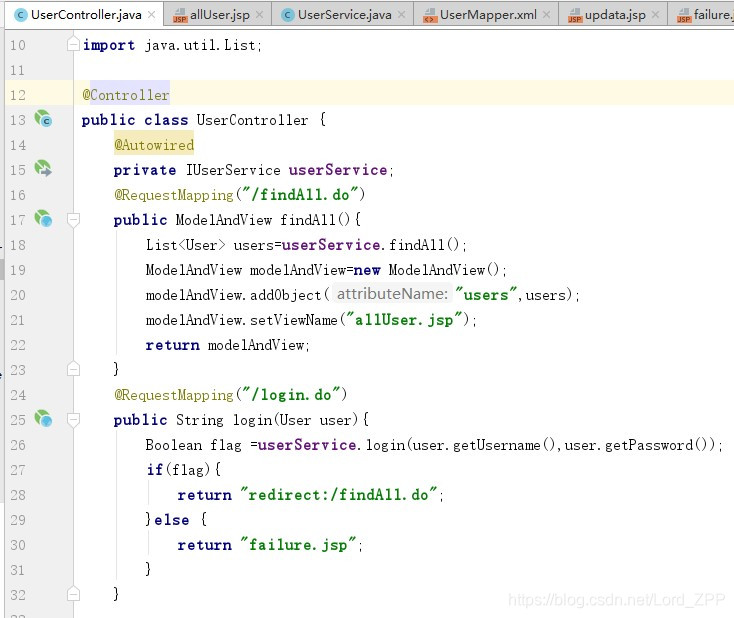Viewport: 734px width, 618px height.
Task: Click the Spring bean gutter icon on line 13
Action: pyautogui.click(x=43, y=118)
